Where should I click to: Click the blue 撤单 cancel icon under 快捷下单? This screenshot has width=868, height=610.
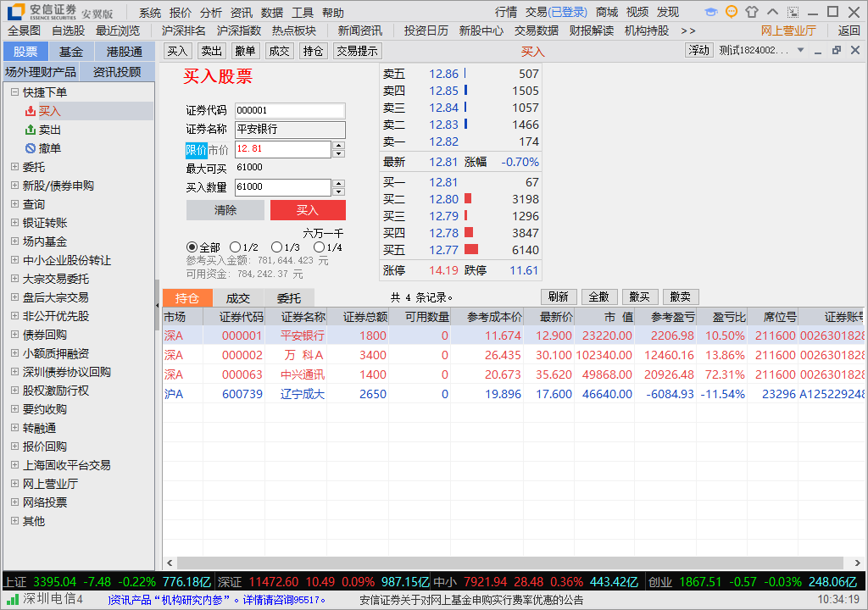(31, 148)
